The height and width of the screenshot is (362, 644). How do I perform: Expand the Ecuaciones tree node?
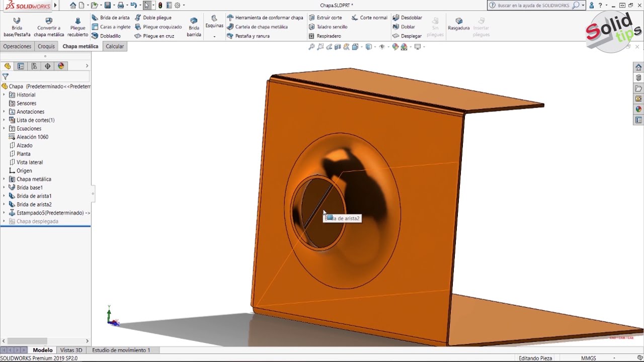coord(4,128)
